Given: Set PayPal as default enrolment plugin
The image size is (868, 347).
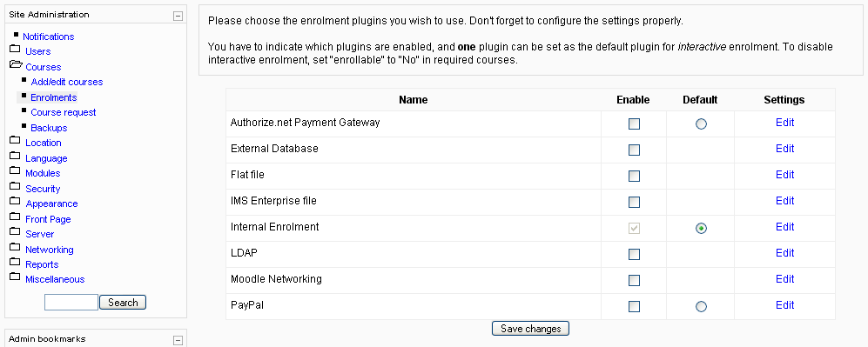Looking at the screenshot, I should pyautogui.click(x=701, y=306).
